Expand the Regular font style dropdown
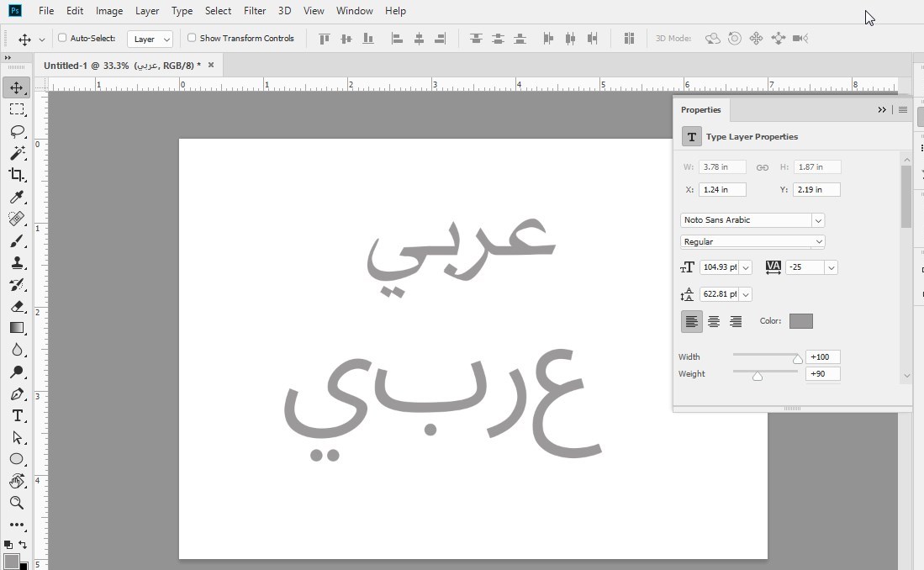Viewport: 924px width, 570px height. pyautogui.click(x=819, y=241)
